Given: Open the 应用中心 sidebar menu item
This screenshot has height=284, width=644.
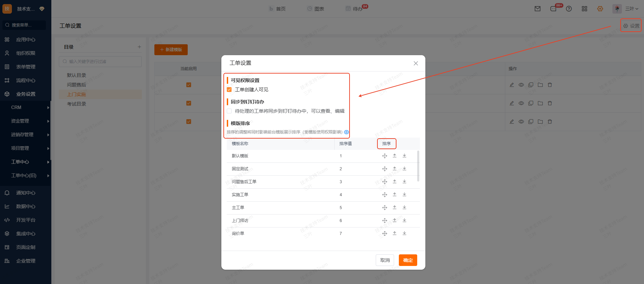Looking at the screenshot, I should click(26, 40).
